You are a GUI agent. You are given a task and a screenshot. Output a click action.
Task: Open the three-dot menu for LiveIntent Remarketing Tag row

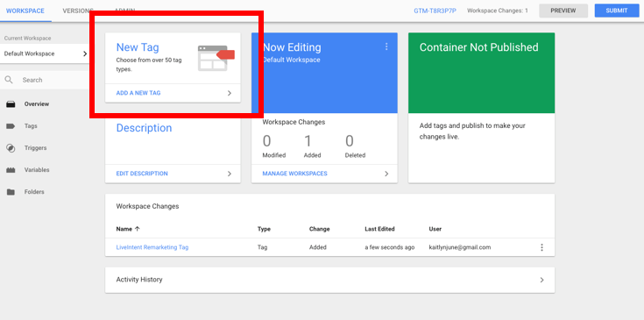(541, 247)
